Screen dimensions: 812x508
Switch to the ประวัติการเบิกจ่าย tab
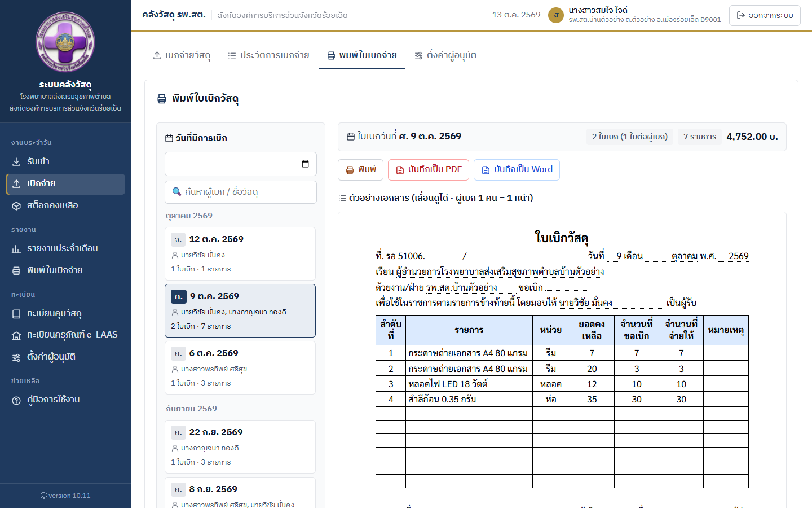[x=268, y=55]
